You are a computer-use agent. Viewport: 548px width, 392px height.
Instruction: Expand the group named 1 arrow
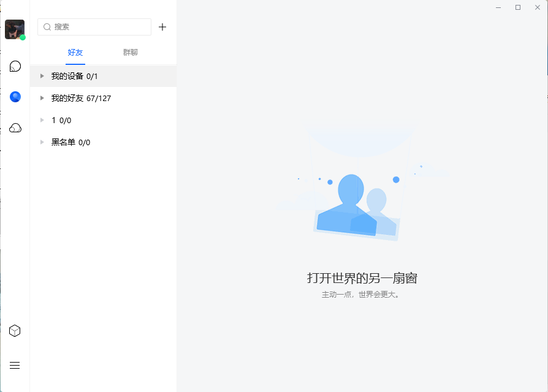(x=42, y=120)
